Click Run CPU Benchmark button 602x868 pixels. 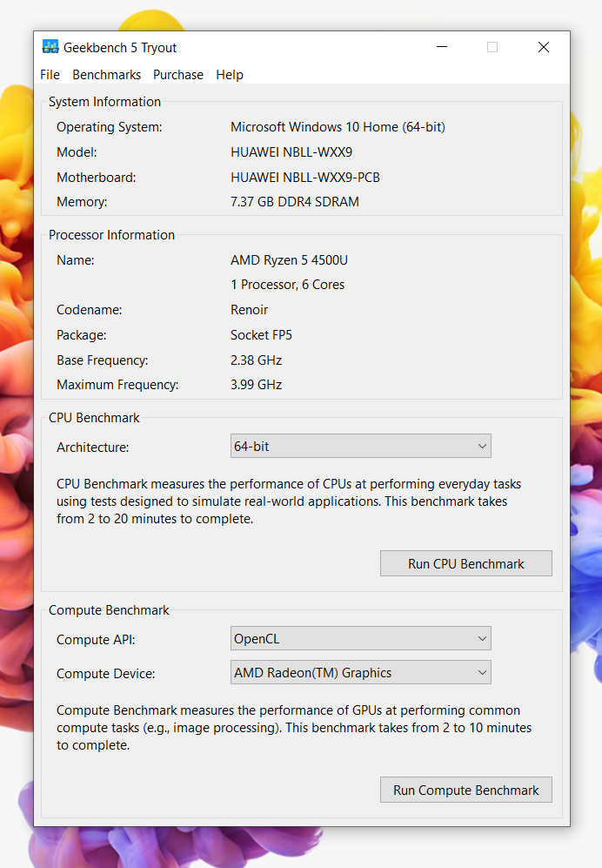coord(466,564)
